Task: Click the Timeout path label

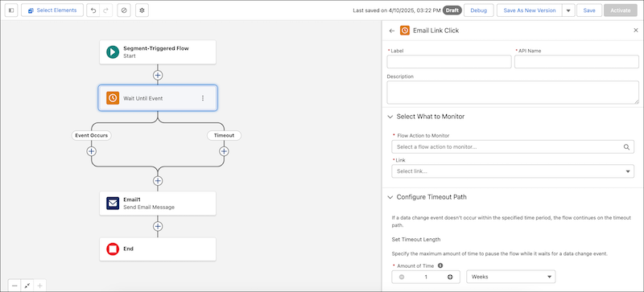Action: point(224,135)
